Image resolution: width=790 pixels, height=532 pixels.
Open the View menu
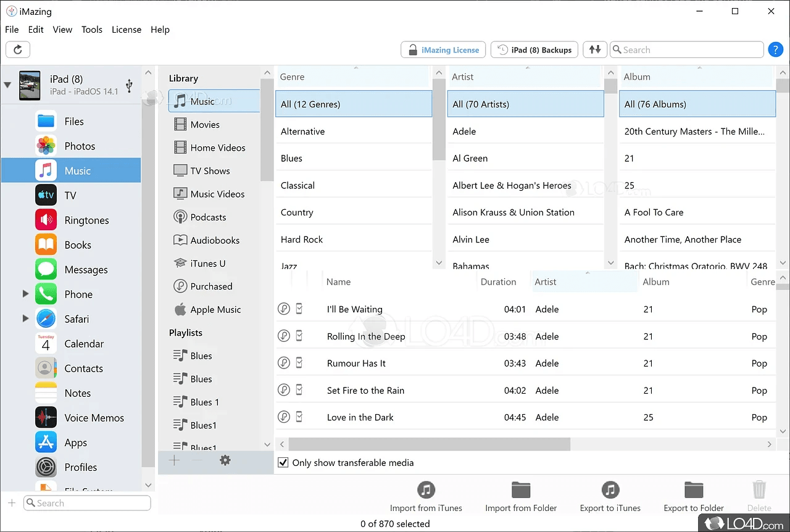[62, 30]
